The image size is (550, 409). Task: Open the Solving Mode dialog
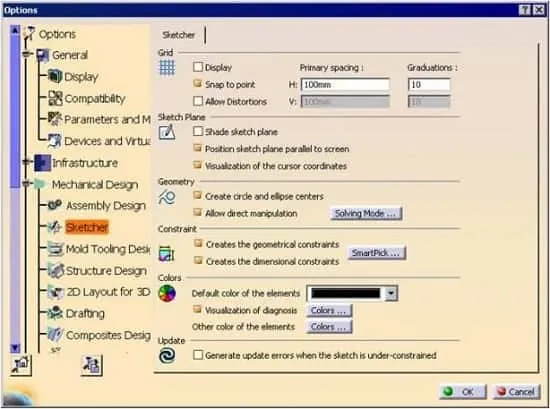pos(366,214)
